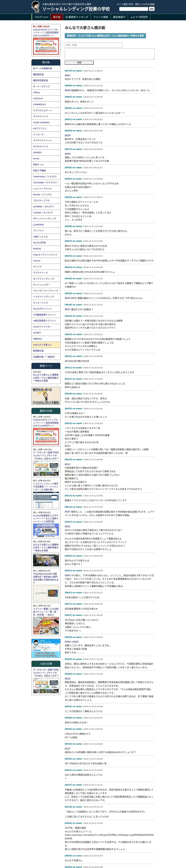
Task: Click the reply reference 8648 in post 8666
Action: [x=68, y=90]
